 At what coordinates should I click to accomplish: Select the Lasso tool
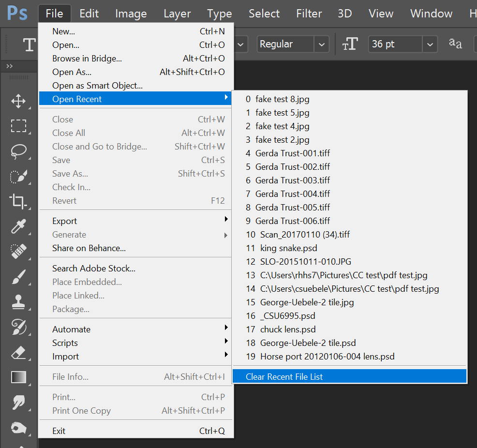tap(19, 151)
